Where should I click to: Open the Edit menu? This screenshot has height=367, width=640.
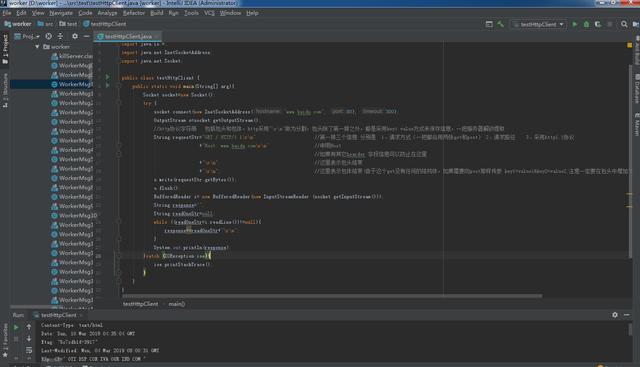21,13
